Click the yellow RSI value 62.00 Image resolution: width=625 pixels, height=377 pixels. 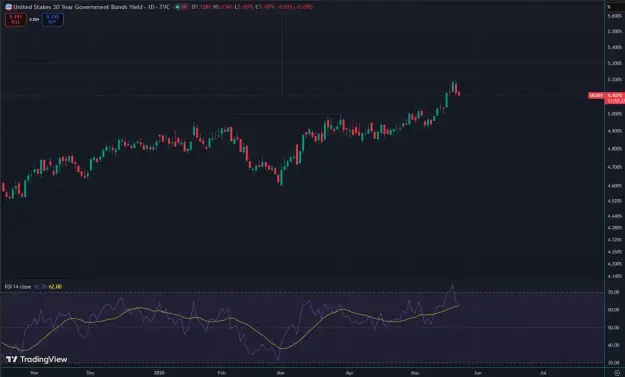pyautogui.click(x=55, y=287)
